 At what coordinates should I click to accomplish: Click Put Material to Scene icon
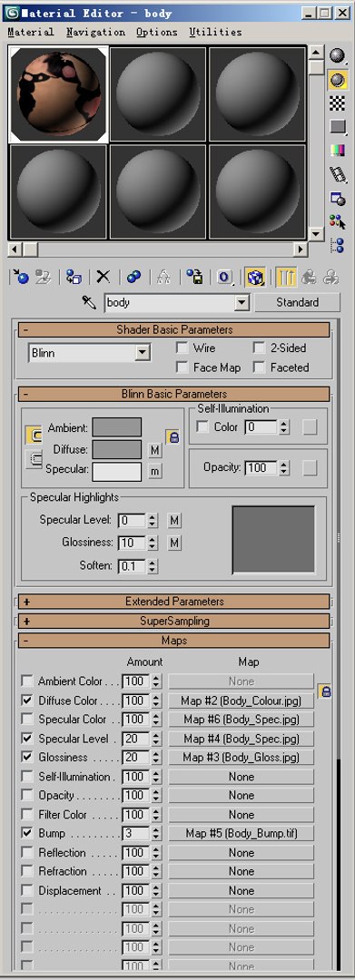tap(43, 278)
